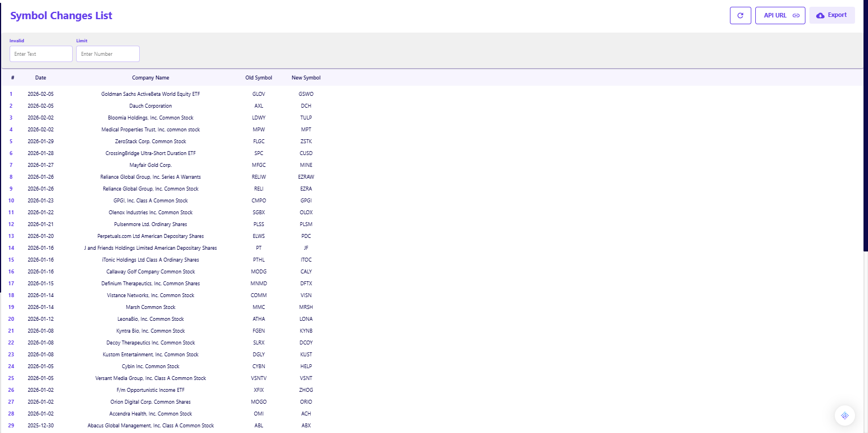Click the # column header
Viewport: 868px width, 433px height.
[x=12, y=78]
